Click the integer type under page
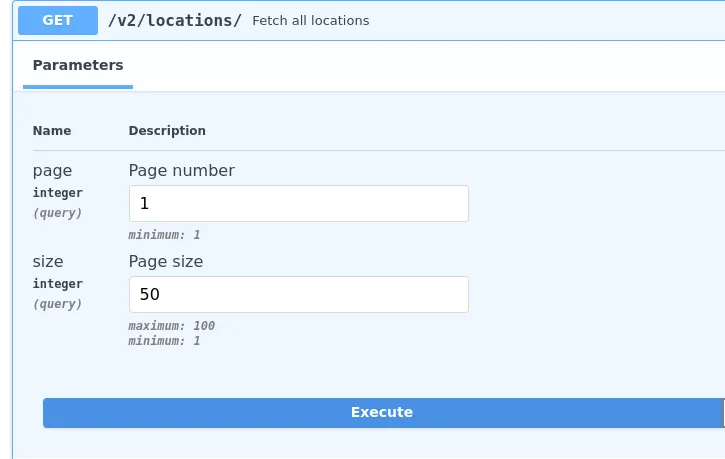This screenshot has height=459, width=725. pyautogui.click(x=58, y=193)
